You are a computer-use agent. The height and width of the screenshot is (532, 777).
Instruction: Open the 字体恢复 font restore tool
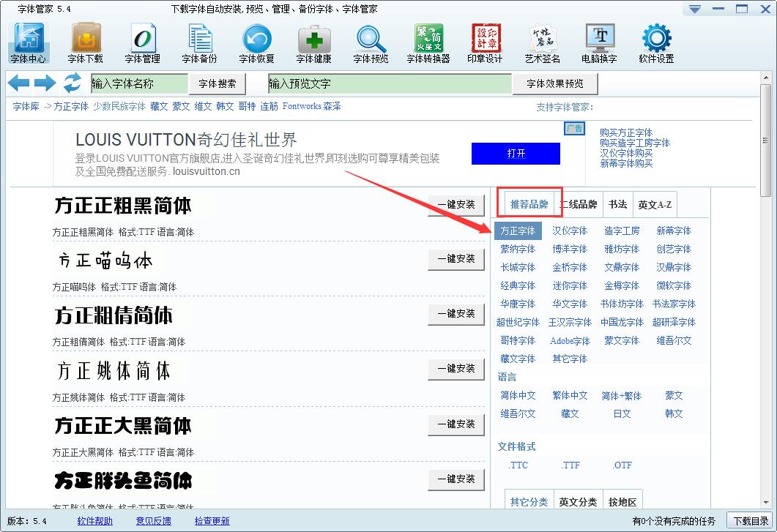point(256,42)
